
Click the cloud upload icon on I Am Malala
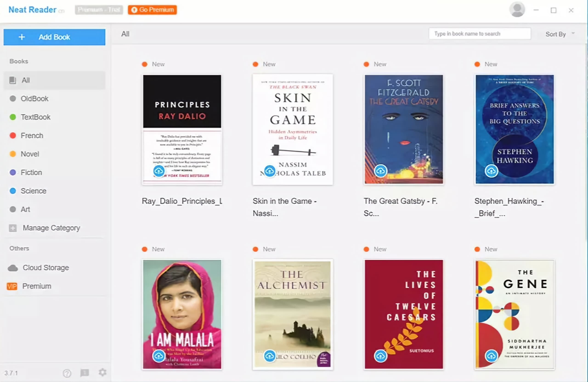pos(159,356)
